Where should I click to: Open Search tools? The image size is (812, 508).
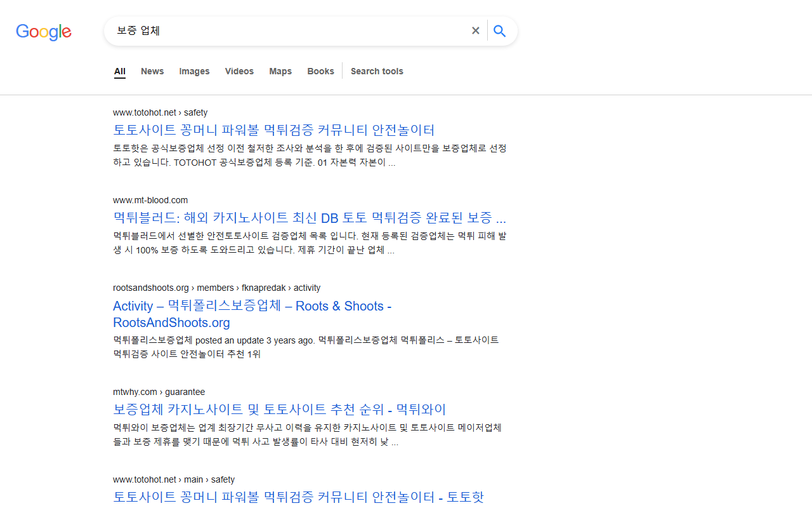[377, 71]
